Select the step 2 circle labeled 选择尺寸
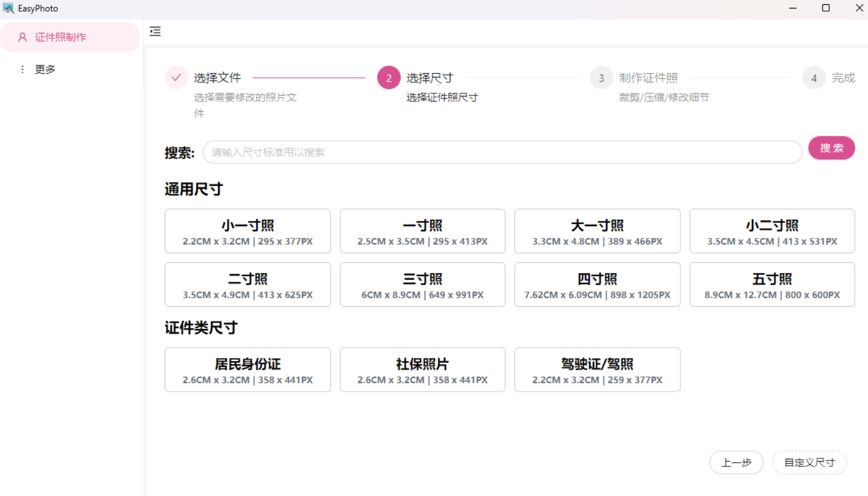The height and width of the screenshot is (496, 868). click(388, 77)
